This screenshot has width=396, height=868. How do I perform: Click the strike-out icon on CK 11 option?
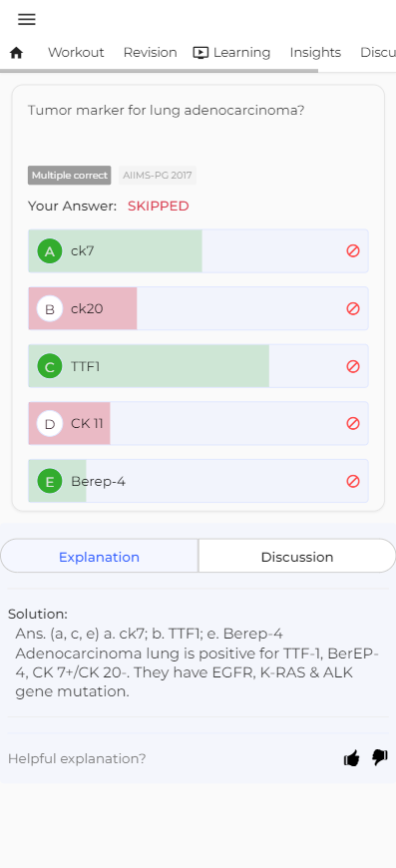coord(353,423)
